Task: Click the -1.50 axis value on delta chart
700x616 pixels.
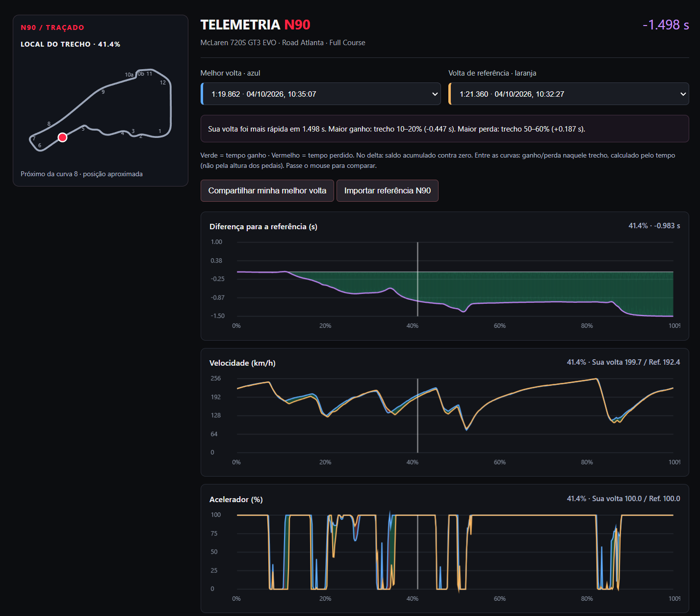Action: point(217,316)
